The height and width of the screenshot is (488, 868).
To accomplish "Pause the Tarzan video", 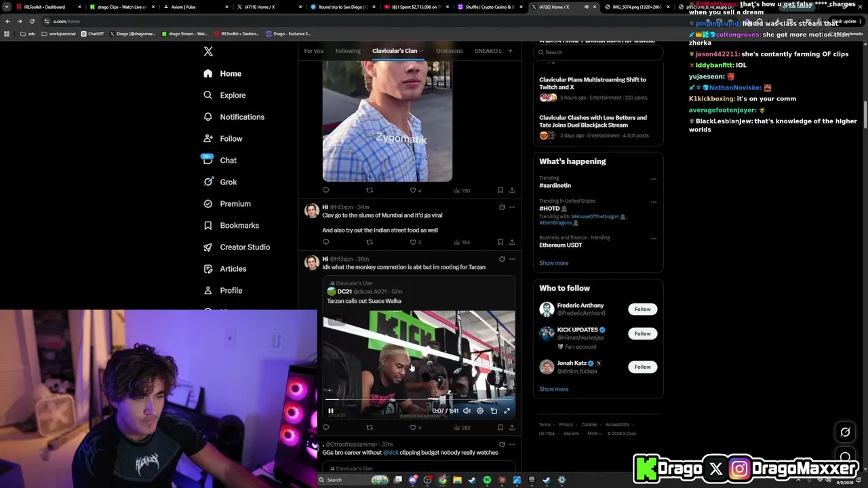I will [x=331, y=411].
